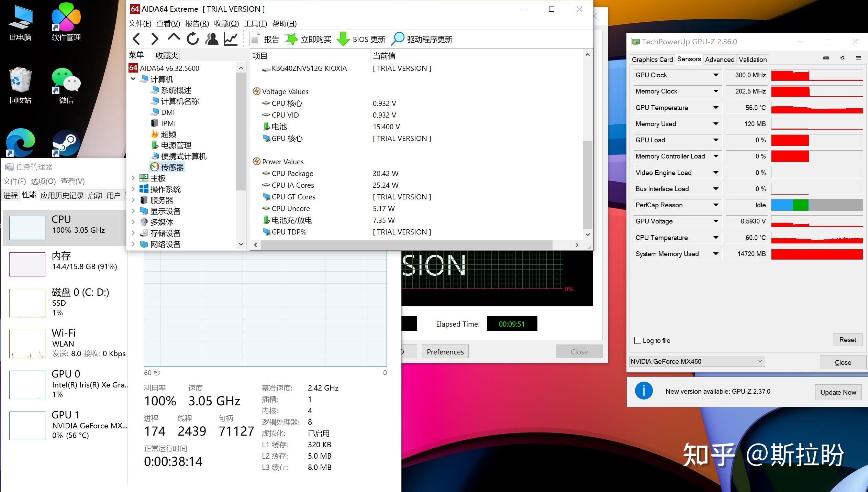Select 内存 in Task Manager sidebar
Viewport: 868px width, 492px height.
tap(65, 264)
